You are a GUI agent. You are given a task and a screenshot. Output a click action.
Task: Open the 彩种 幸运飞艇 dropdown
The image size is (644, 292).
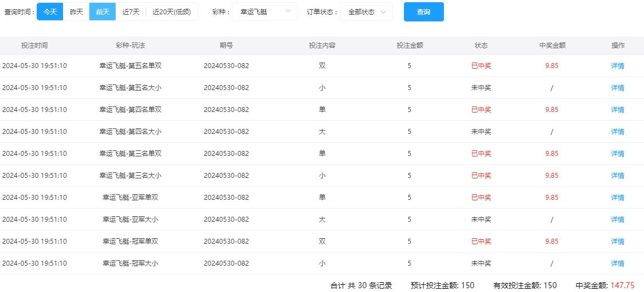(x=261, y=12)
